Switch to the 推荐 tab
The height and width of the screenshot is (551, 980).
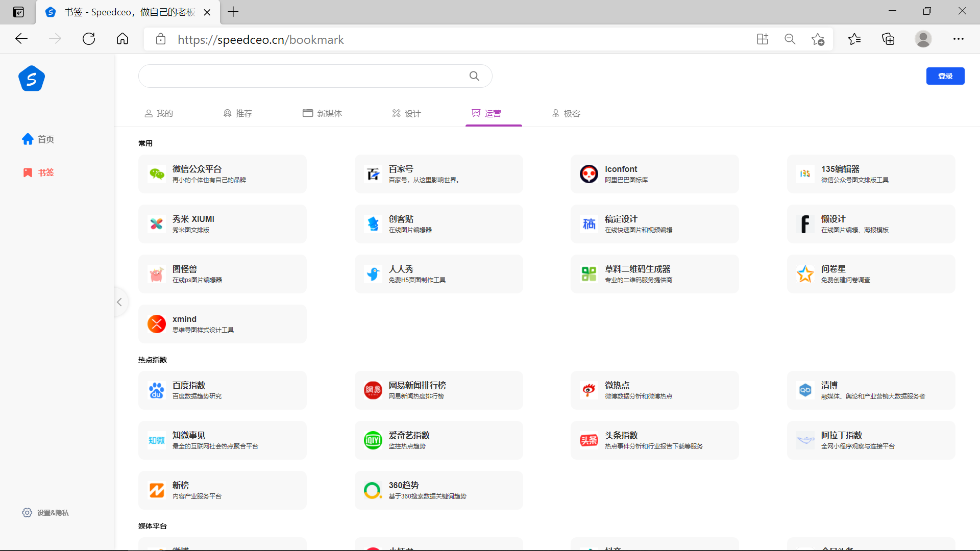238,113
